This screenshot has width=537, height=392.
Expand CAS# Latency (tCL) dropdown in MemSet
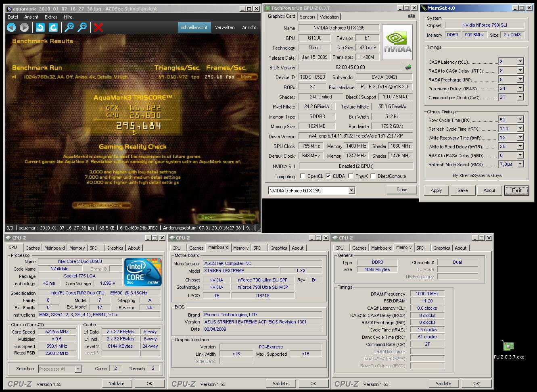click(520, 62)
